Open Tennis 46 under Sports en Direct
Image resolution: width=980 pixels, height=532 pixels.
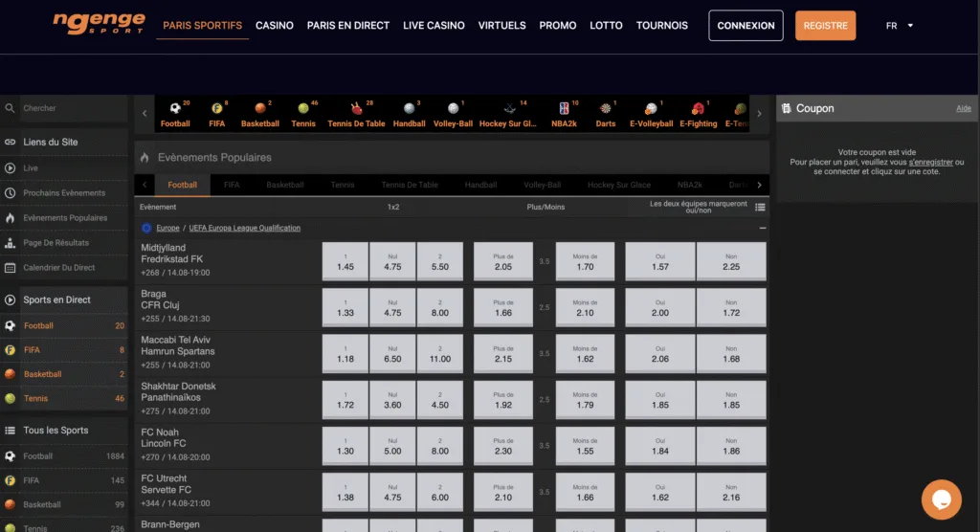pyautogui.click(x=64, y=398)
